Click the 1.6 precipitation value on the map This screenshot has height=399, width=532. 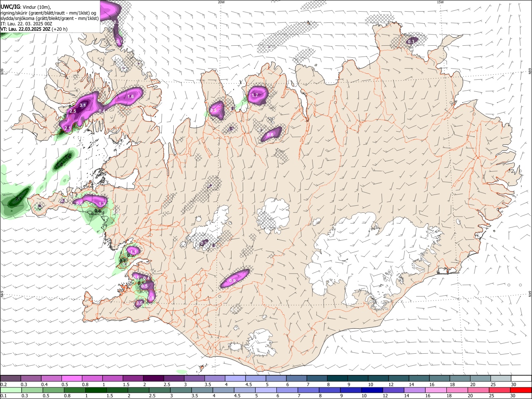click(x=130, y=96)
